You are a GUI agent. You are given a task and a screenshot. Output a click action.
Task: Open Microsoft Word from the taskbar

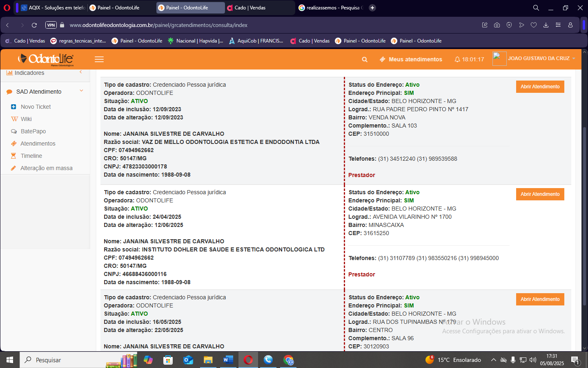coord(228,360)
